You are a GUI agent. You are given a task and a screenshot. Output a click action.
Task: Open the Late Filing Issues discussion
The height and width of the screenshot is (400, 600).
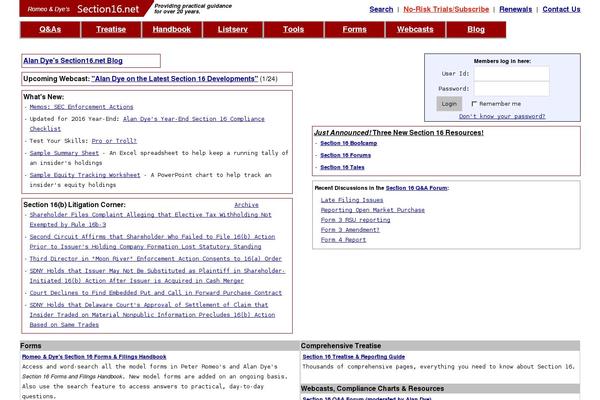click(352, 200)
